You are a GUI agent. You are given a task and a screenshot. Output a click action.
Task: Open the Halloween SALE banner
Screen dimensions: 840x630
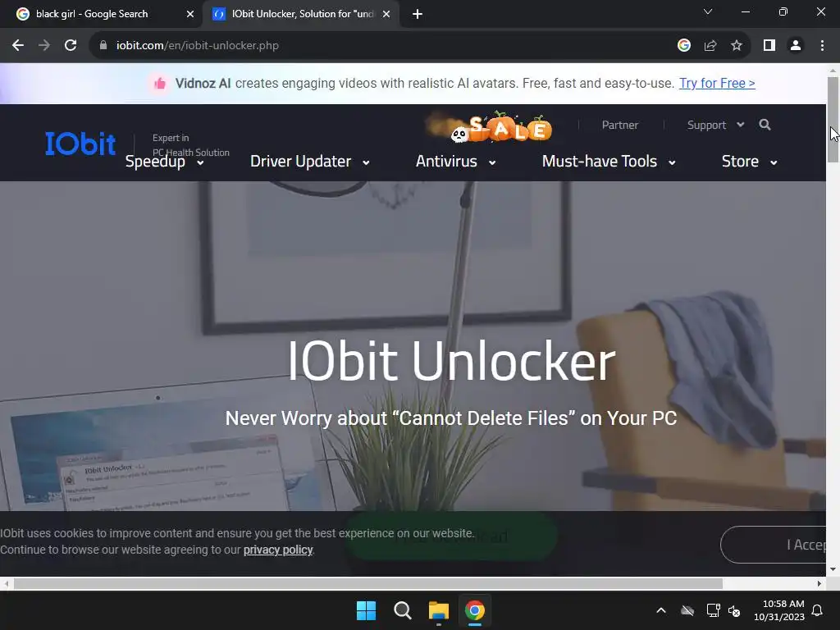tap(489, 127)
